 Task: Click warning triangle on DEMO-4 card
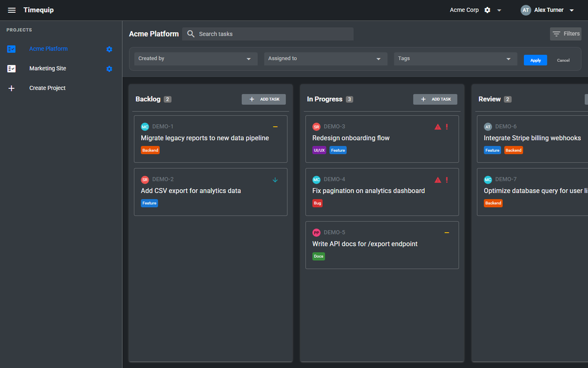coord(437,180)
